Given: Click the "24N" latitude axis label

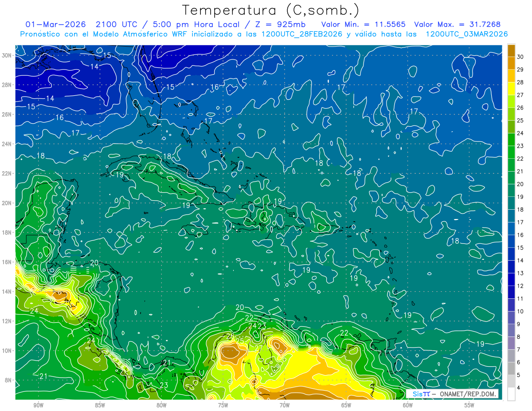Looking at the screenshot, I should pos(7,144).
